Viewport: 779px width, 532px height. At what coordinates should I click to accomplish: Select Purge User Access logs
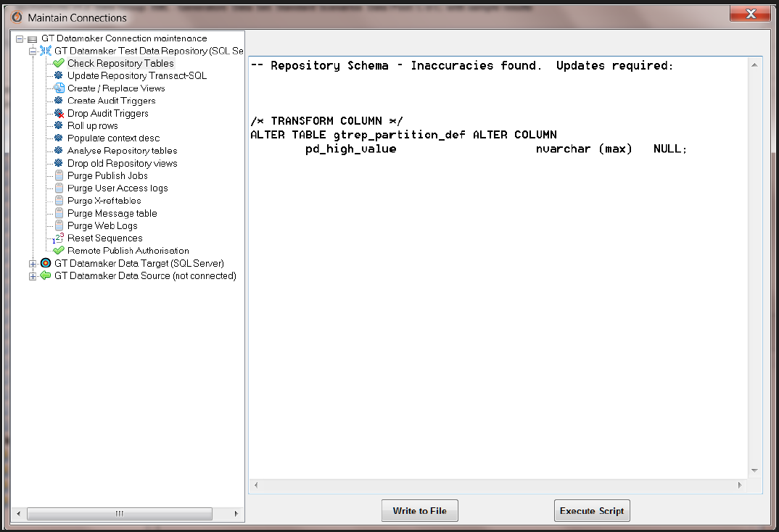118,188
